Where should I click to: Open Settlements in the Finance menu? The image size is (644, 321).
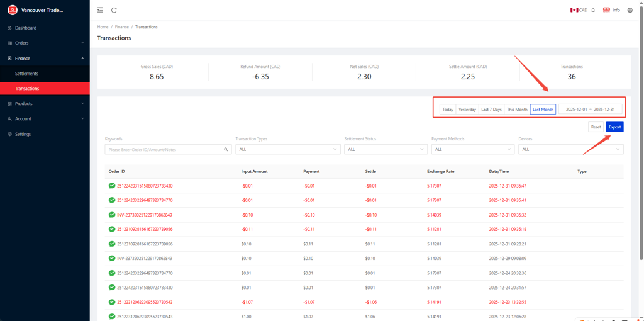tap(26, 74)
